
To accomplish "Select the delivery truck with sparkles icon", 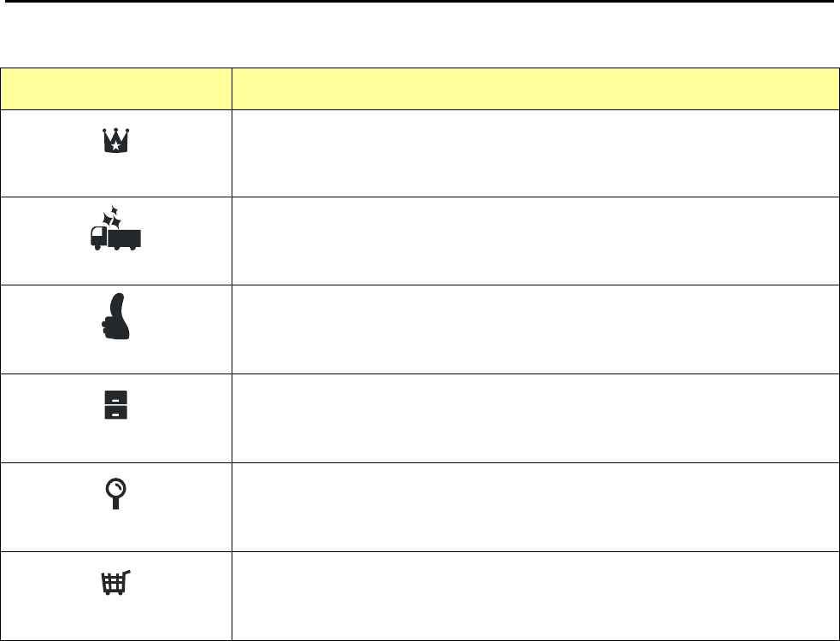I will [115, 228].
